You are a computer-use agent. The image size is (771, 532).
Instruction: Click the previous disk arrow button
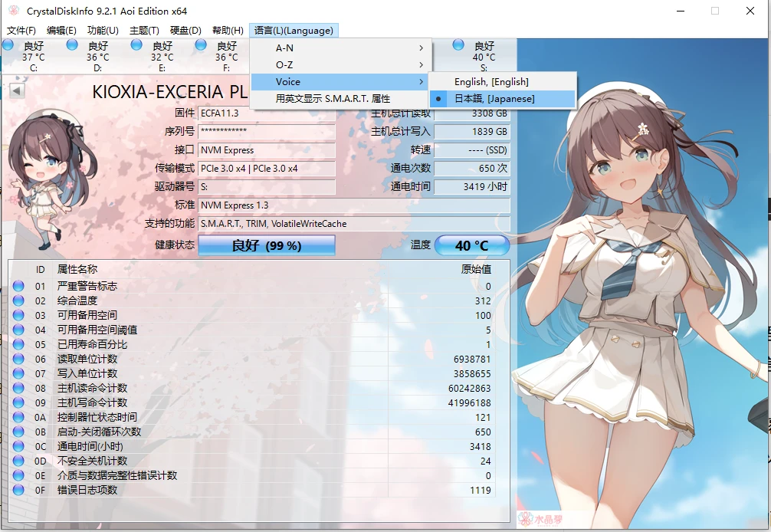[x=17, y=90]
